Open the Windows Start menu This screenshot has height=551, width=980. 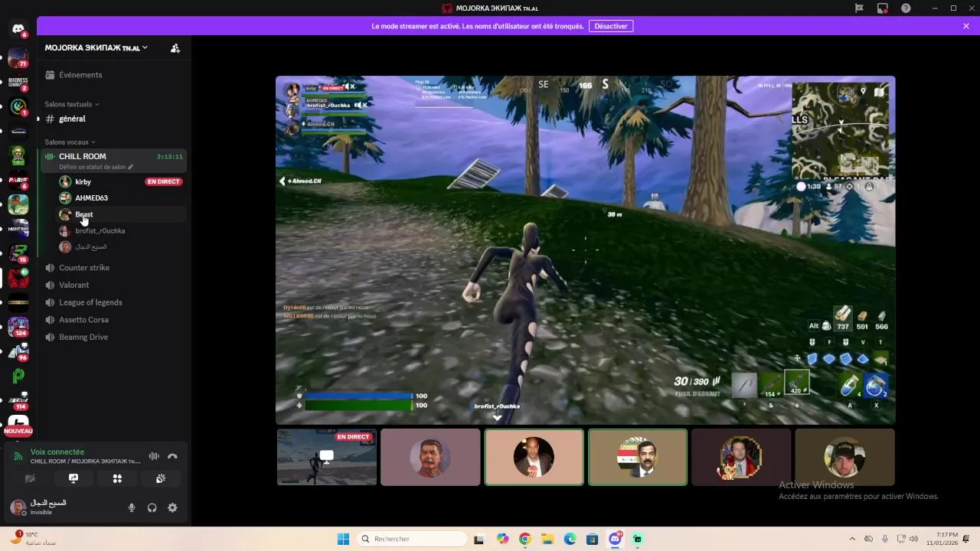click(x=343, y=539)
